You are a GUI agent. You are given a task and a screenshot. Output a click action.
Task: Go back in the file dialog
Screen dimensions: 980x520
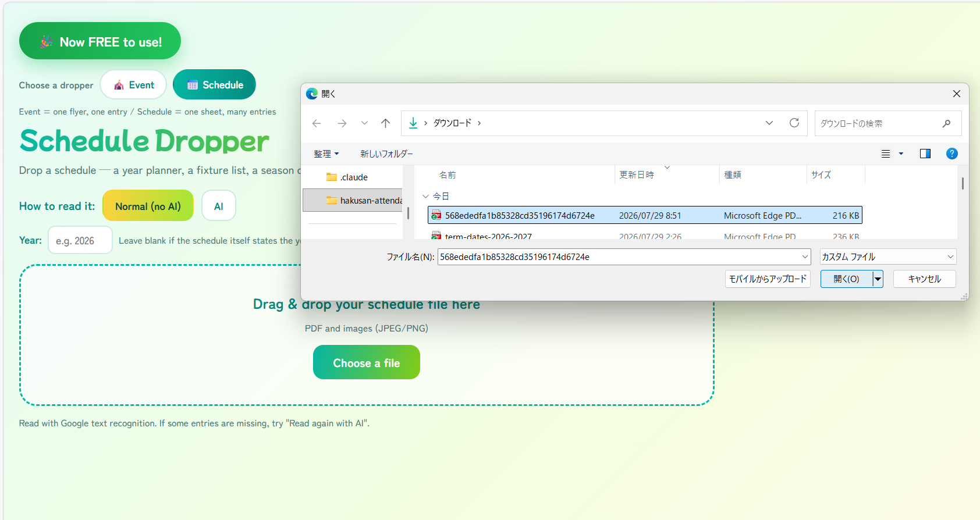(x=317, y=123)
